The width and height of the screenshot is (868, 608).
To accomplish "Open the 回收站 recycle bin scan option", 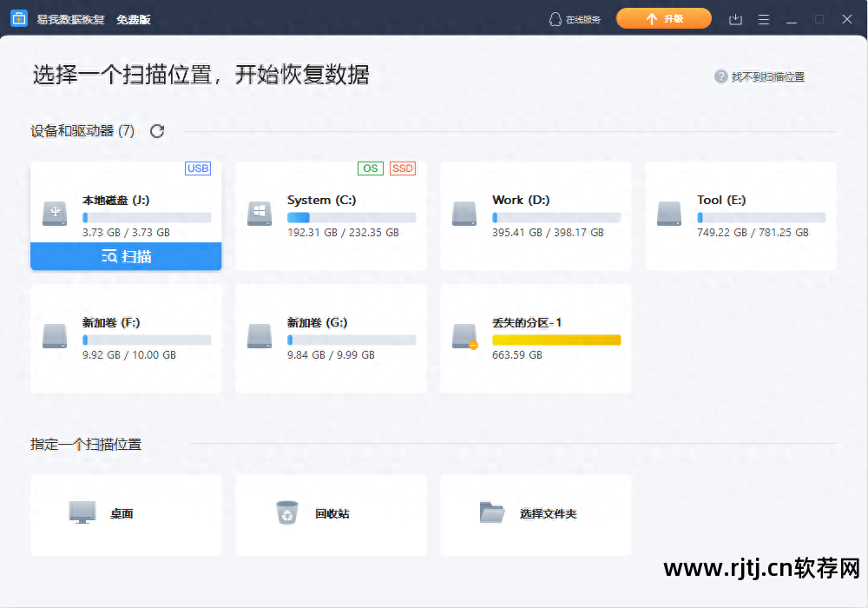I will [331, 514].
